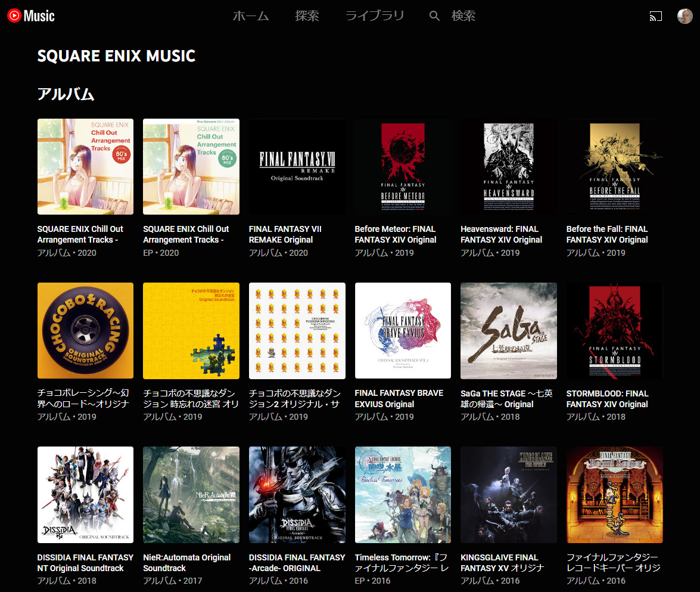The image size is (700, 592).
Task: Open the chocobo pattern grid cover
Action: [297, 331]
